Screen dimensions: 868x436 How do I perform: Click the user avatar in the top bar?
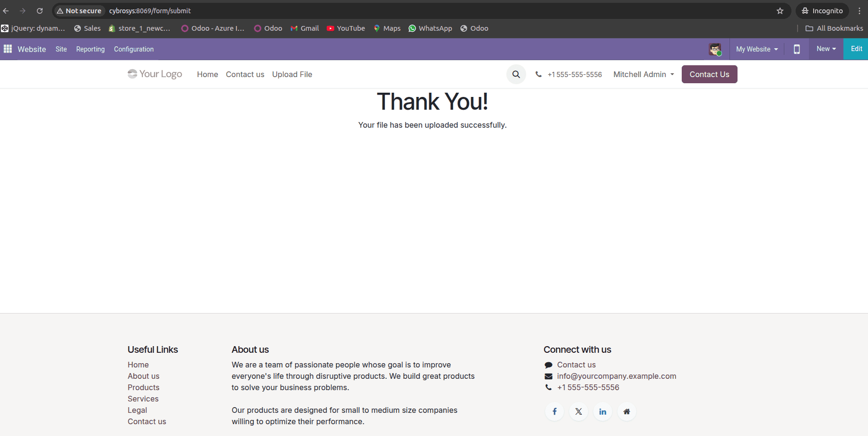coord(715,49)
